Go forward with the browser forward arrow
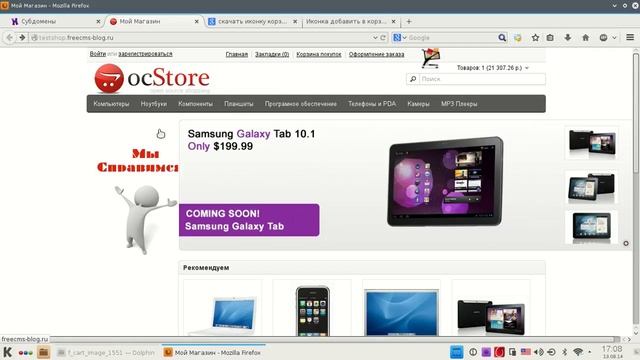 (x=22, y=38)
